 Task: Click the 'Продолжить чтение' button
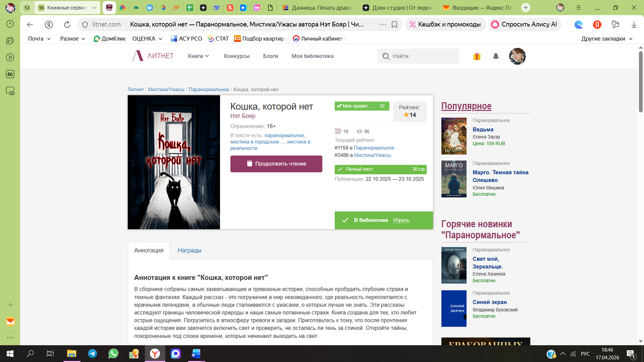(276, 164)
